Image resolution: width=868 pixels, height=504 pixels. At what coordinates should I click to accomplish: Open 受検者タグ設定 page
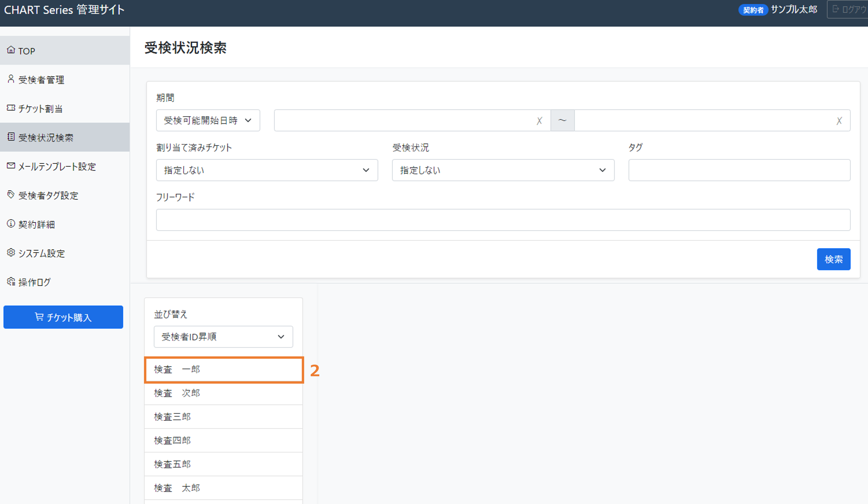click(x=65, y=195)
